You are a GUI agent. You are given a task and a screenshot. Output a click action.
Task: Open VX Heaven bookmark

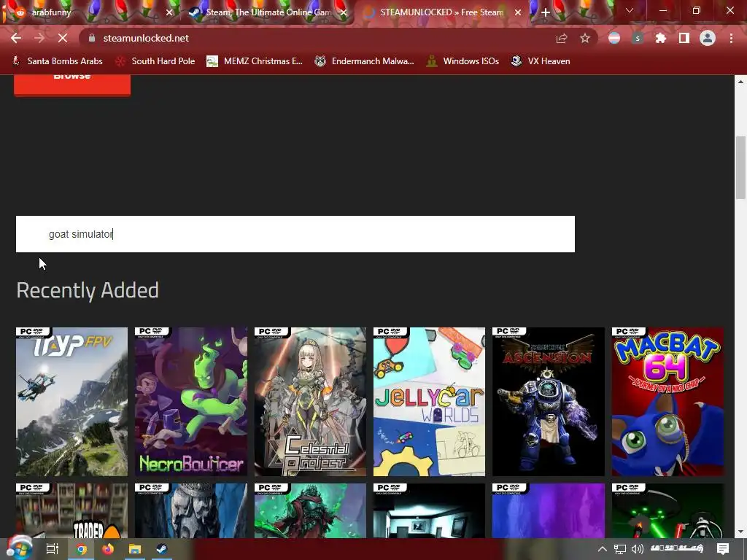541,61
